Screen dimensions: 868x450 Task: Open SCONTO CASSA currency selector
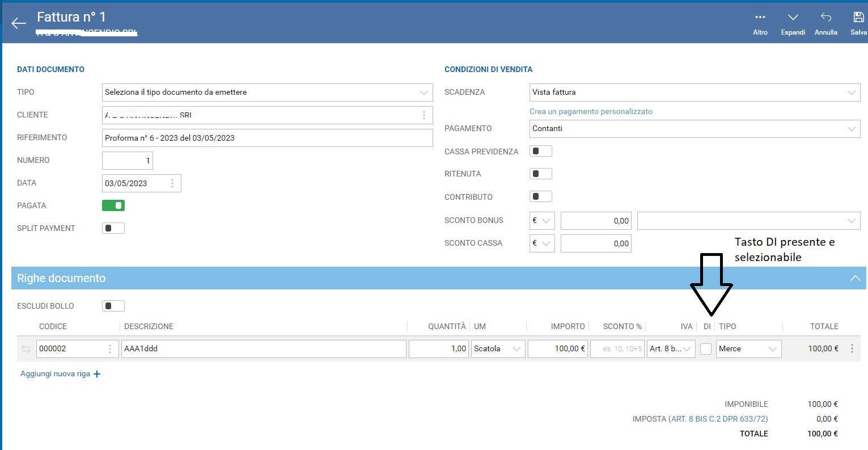(542, 243)
